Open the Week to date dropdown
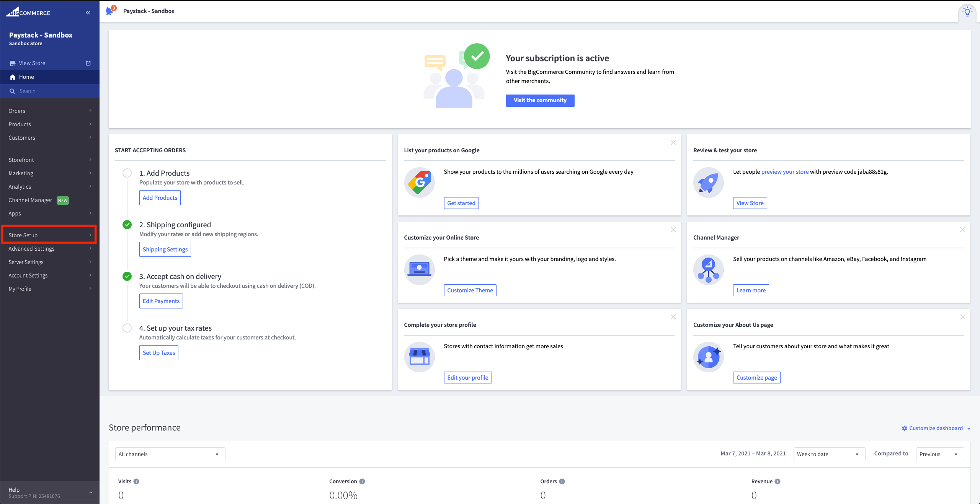 829,454
